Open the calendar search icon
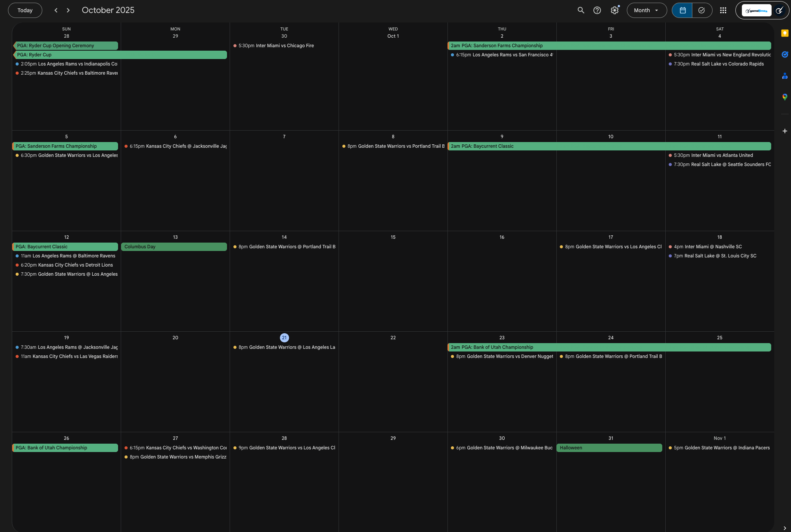 coord(580,10)
